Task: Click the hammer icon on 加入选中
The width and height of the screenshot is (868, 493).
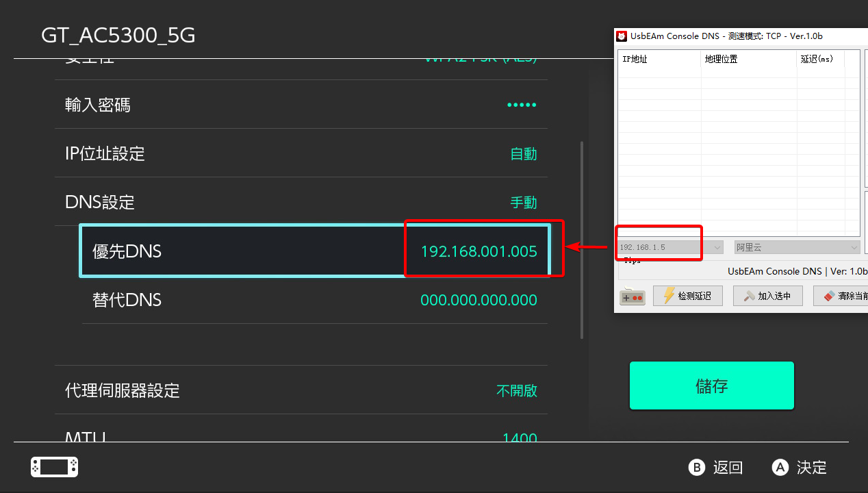Action: (x=749, y=296)
